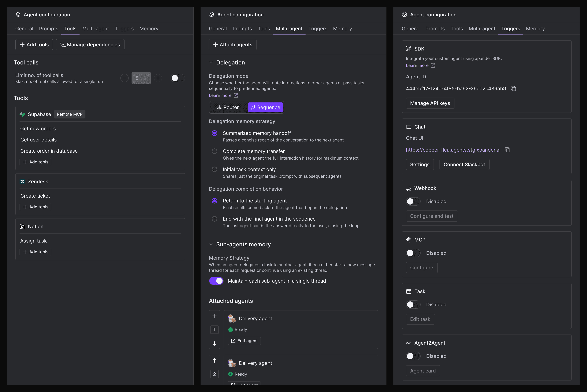Copy the Agent ID to clipboard
Image resolution: width=587 pixels, height=392 pixels.
pos(513,89)
